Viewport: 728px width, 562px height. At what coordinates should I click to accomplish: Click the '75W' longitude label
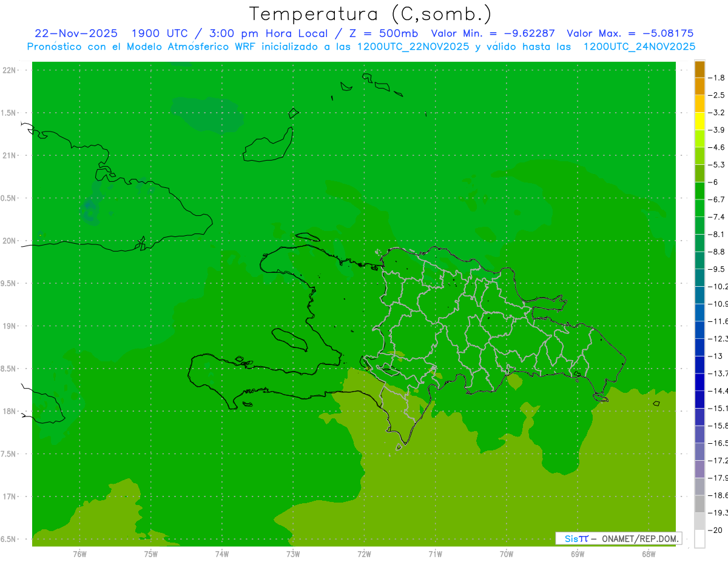point(151,554)
